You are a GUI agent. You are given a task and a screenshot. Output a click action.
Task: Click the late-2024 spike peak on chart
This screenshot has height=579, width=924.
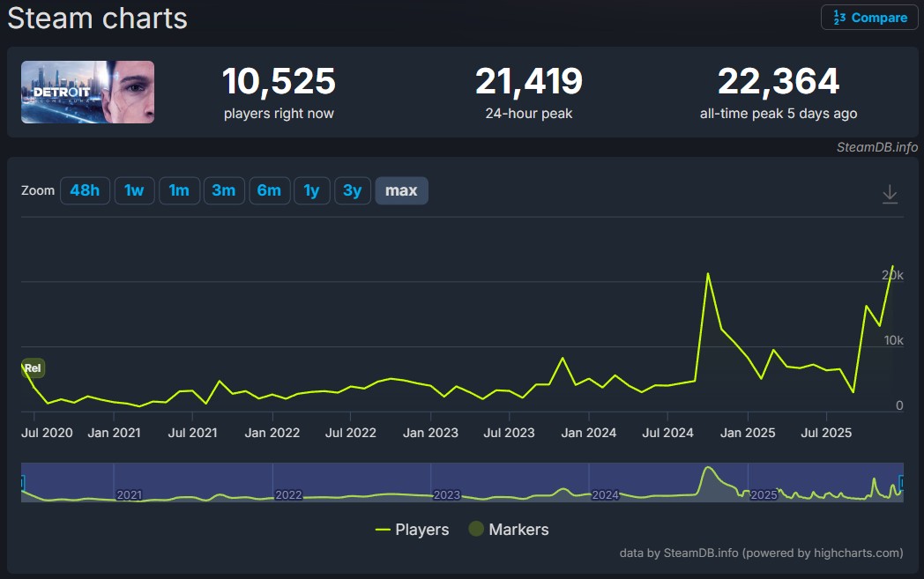pos(707,273)
